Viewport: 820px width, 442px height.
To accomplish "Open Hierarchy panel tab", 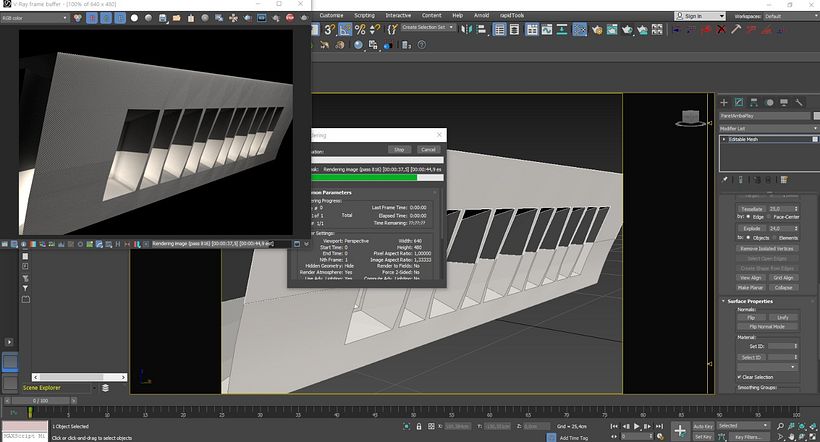I will point(754,103).
